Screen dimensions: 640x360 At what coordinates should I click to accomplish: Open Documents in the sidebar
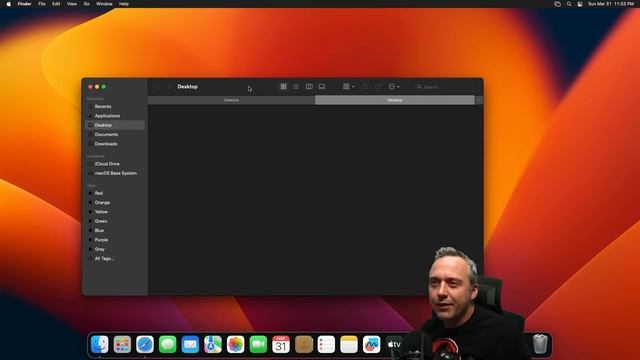click(x=116, y=135)
